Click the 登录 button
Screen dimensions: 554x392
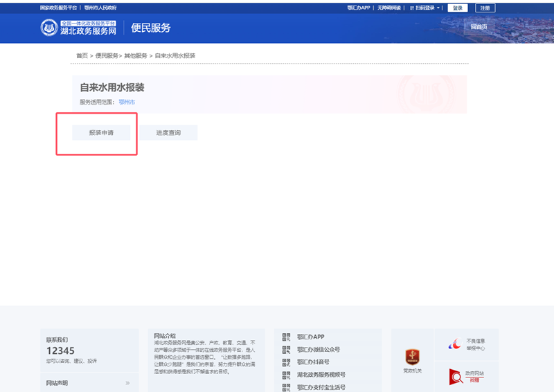click(457, 8)
